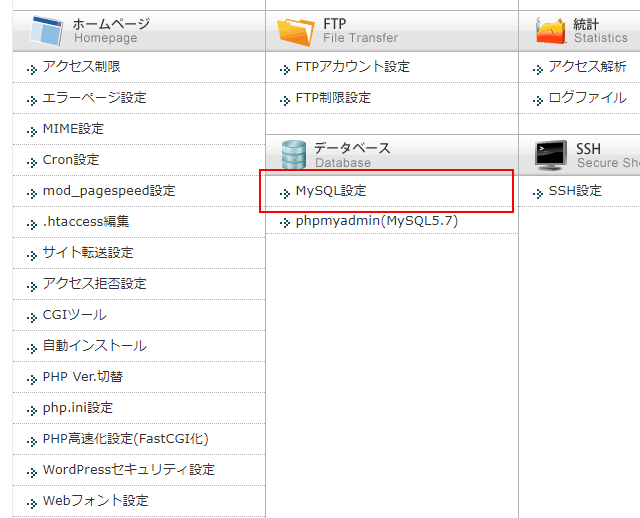Image resolution: width=640 pixels, height=518 pixels.
Task: Open phpmyadmin(MySQL5.7) link
Action: 377,221
